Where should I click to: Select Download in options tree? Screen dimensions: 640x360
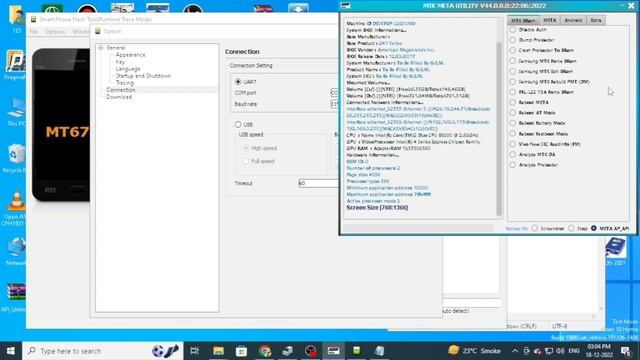[x=119, y=97]
